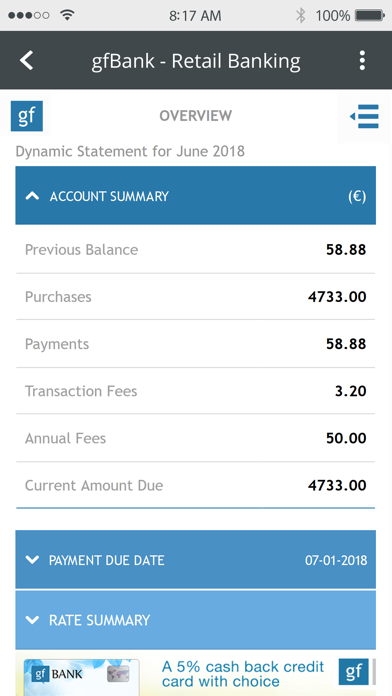Expand the Payment Due Date section
The width and height of the screenshot is (392, 696).
point(195,559)
